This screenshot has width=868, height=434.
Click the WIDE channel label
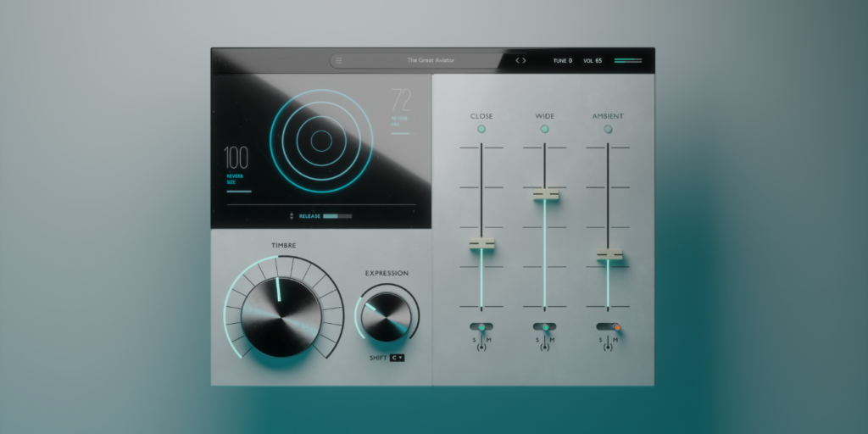545,116
